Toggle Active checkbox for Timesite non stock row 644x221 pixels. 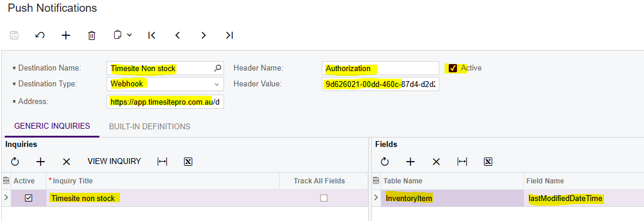pyautogui.click(x=28, y=198)
